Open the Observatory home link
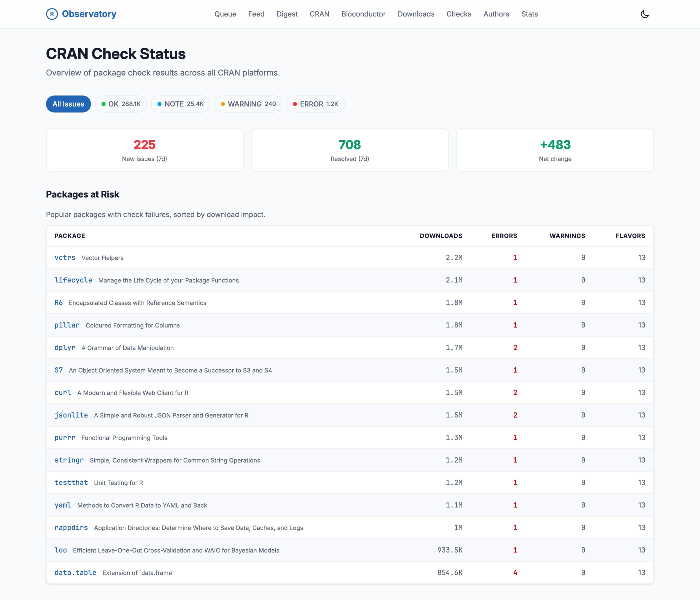Image resolution: width=700 pixels, height=600 pixels. [81, 14]
